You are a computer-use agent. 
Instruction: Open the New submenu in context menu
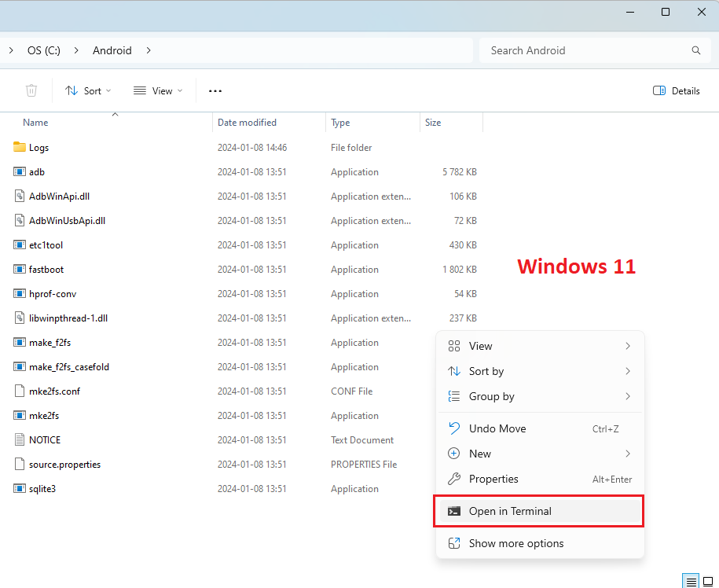(x=540, y=454)
